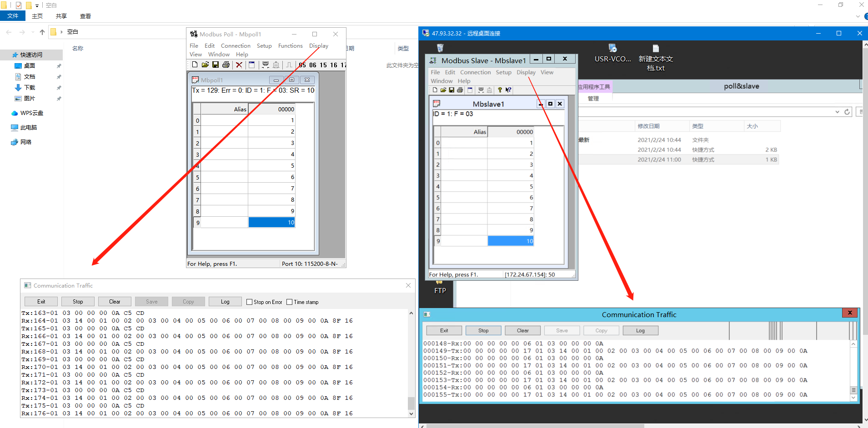The image size is (868, 428).
Task: Open the Functions menu in Modbus Poll
Action: 290,46
